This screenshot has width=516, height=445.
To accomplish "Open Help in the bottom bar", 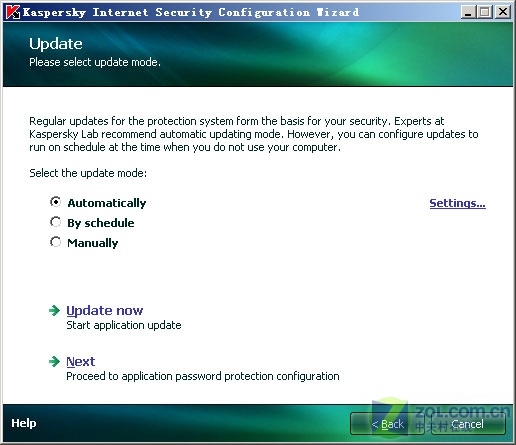I will pyautogui.click(x=24, y=423).
